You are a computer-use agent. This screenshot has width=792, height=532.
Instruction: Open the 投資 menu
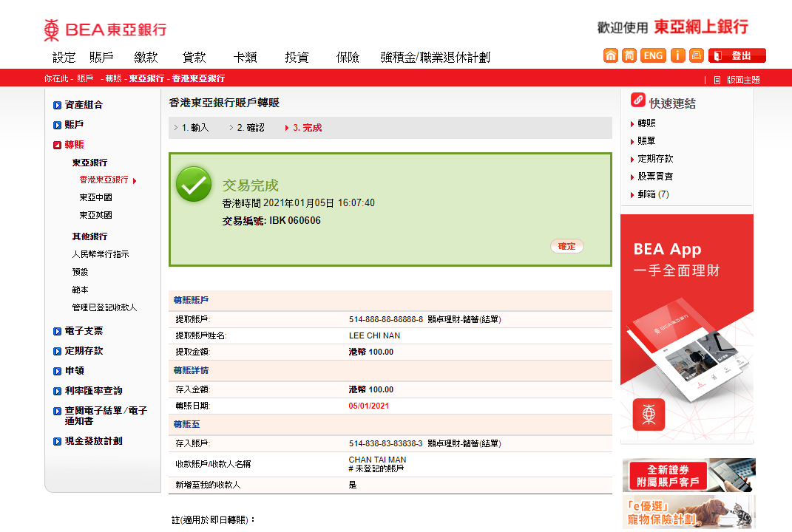coord(297,58)
